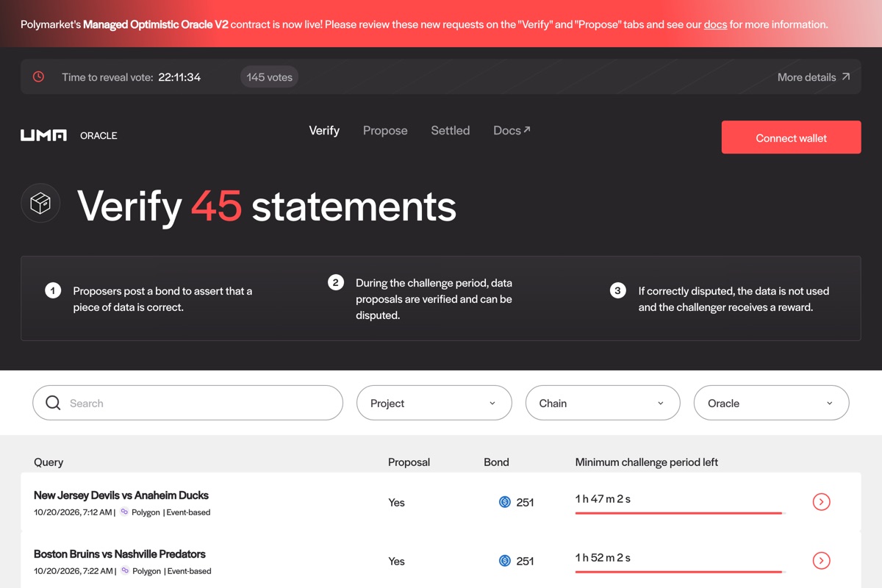Expand the Oracle filter dropdown
This screenshot has width=882, height=588.
[771, 403]
